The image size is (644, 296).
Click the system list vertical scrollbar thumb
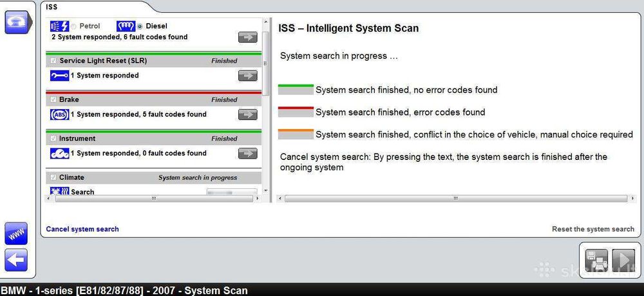tap(266, 63)
